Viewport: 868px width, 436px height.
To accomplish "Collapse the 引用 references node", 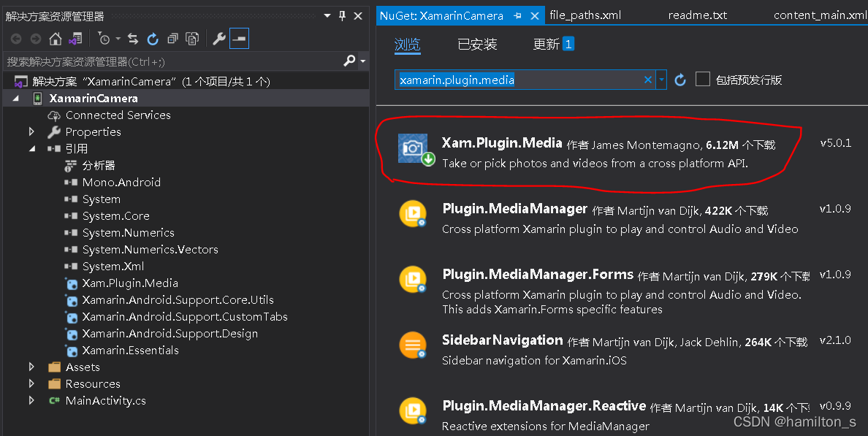I will coord(32,148).
